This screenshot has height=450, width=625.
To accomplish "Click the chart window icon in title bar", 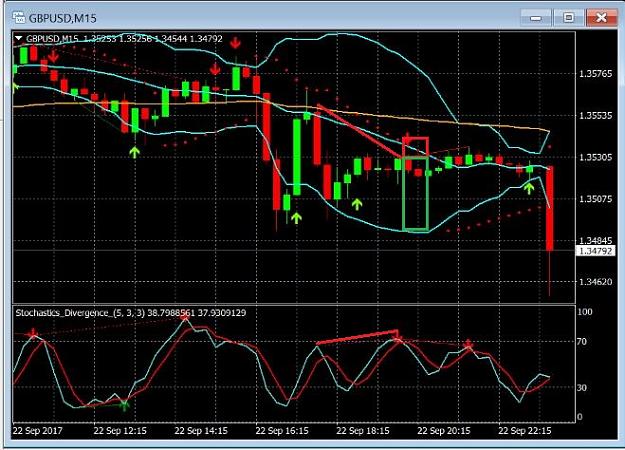I will tap(19, 18).
